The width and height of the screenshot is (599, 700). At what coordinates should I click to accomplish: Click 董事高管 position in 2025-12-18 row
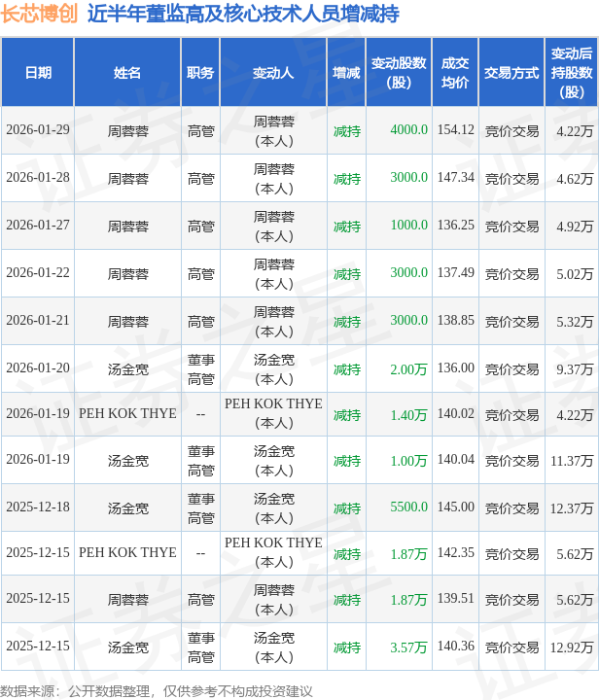click(201, 508)
